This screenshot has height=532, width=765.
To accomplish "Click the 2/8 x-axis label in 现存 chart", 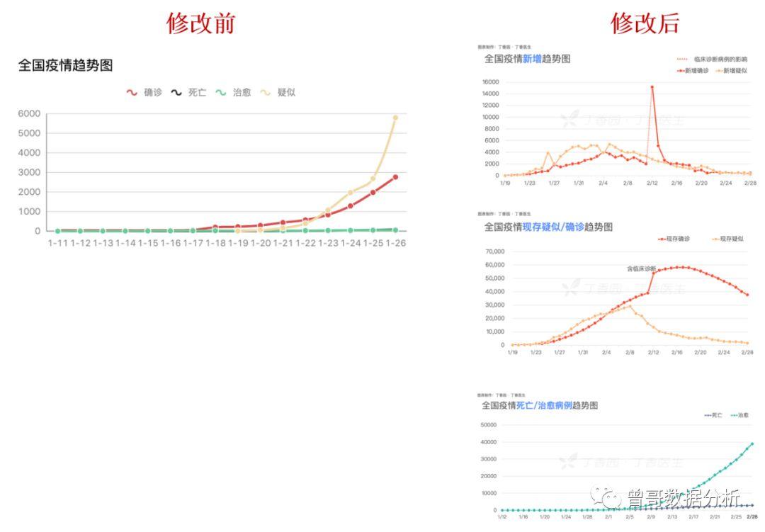I will click(630, 352).
